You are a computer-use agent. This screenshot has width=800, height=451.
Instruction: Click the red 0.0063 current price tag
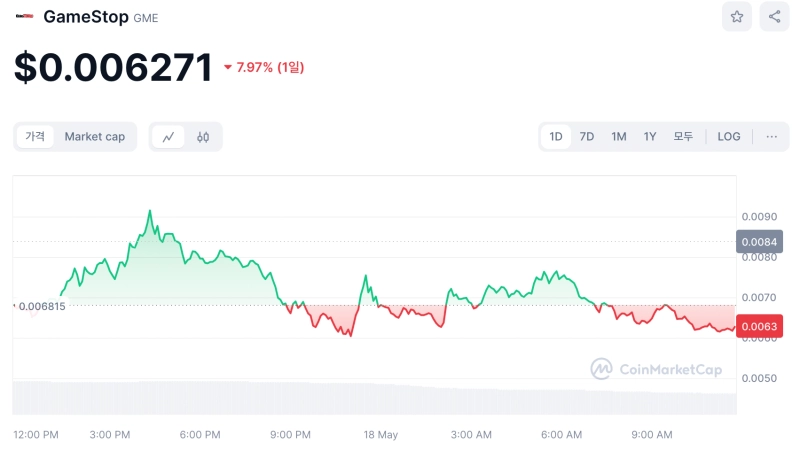(759, 326)
